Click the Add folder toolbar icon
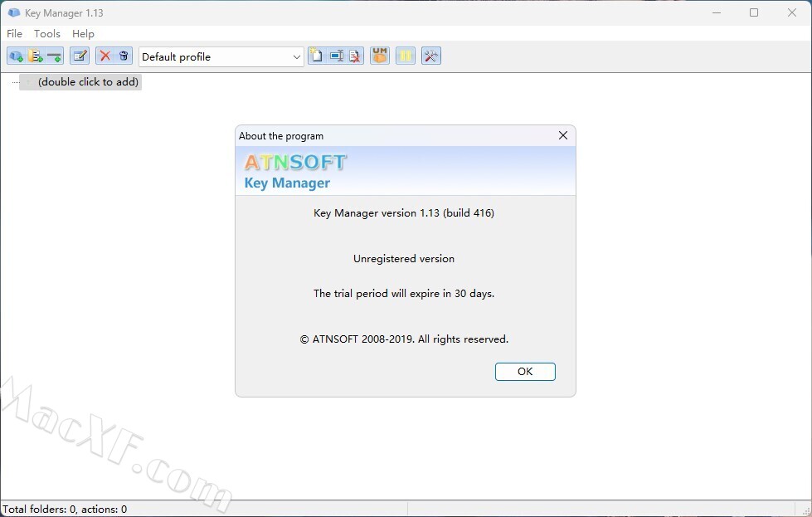 [35, 56]
